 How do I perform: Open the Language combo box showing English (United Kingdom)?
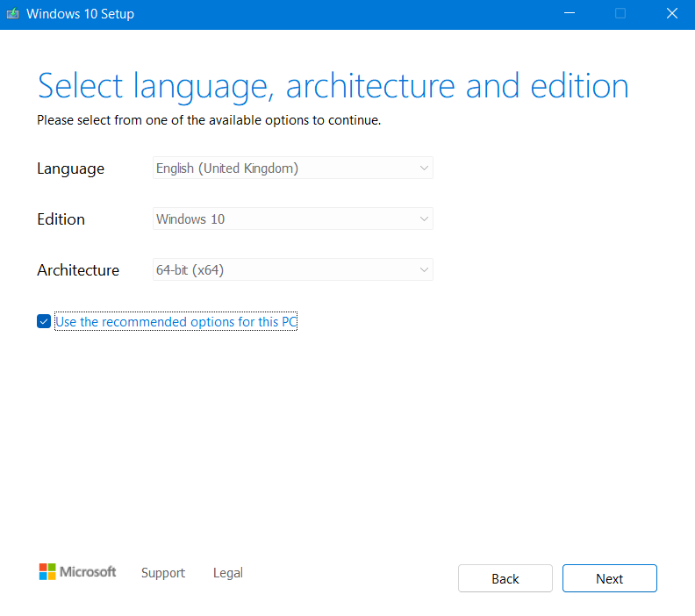(x=292, y=168)
